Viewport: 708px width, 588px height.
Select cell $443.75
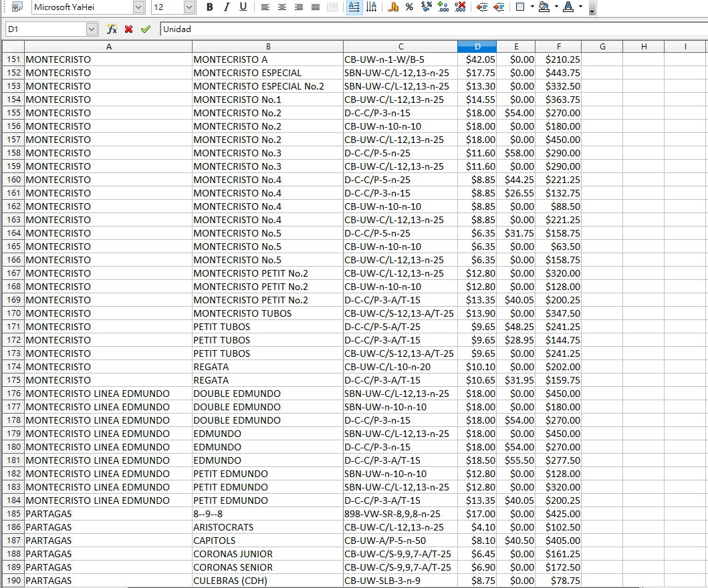[x=558, y=73]
